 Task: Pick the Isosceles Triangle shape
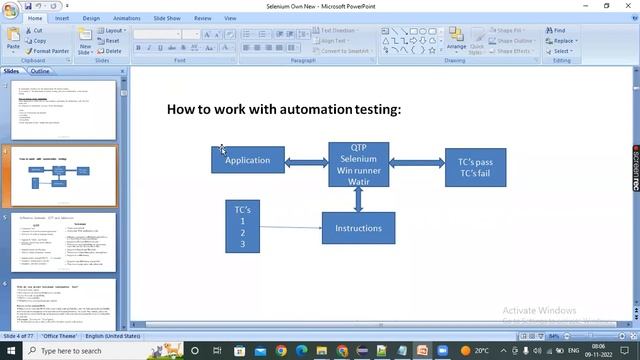click(x=385, y=41)
